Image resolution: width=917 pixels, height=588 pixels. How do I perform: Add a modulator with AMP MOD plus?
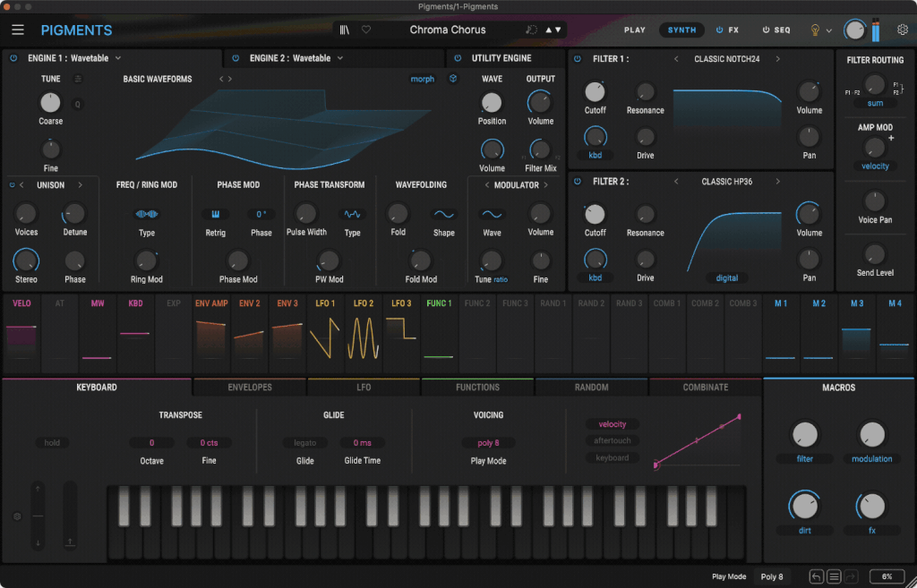pyautogui.click(x=891, y=138)
